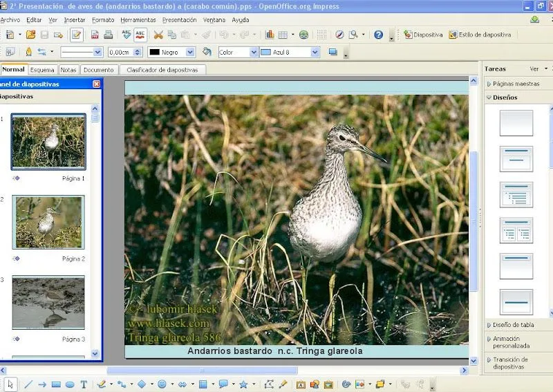Select the Stars shapes tool

[243, 384]
